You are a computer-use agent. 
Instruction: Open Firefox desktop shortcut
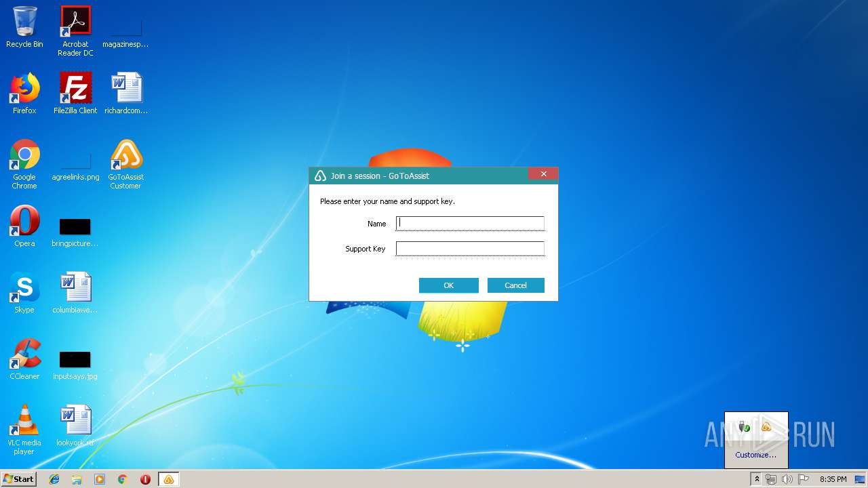point(24,94)
